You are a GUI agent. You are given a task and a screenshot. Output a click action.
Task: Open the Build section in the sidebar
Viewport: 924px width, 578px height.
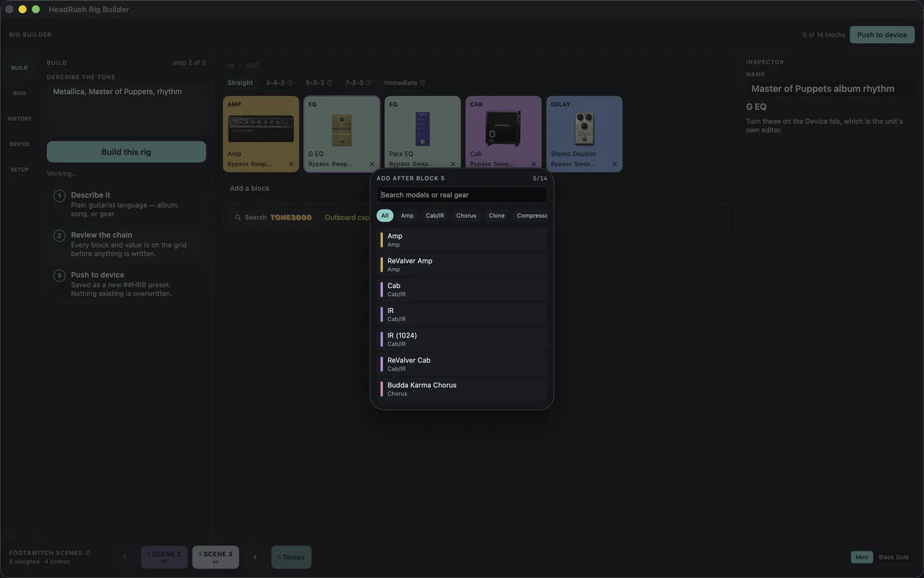[19, 67]
